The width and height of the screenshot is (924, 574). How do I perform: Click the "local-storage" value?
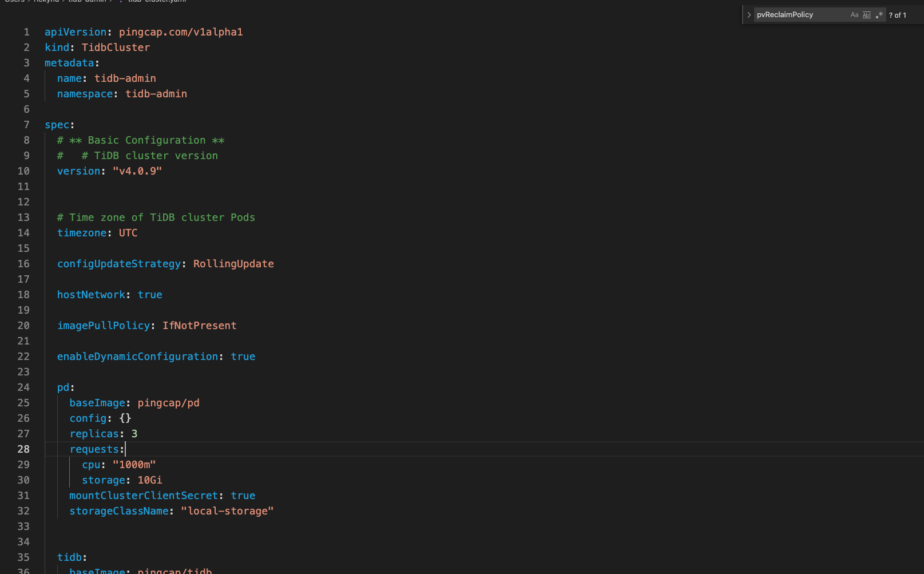click(x=227, y=511)
